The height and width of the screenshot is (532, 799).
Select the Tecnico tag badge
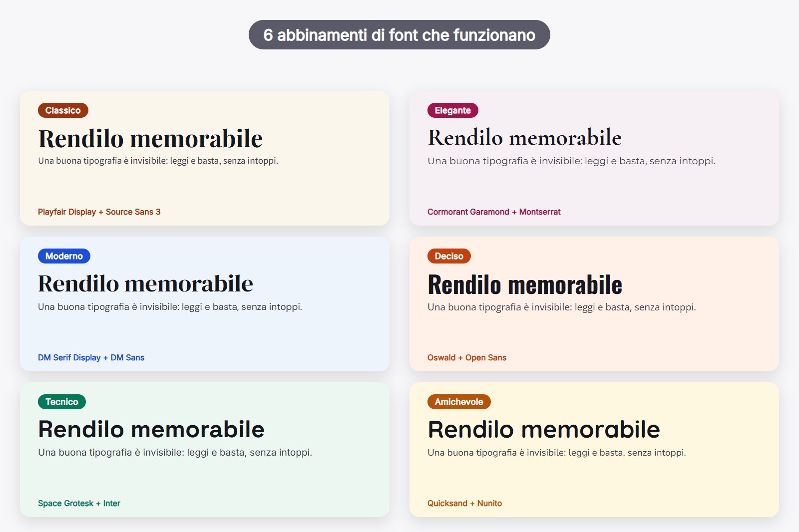pyautogui.click(x=62, y=402)
